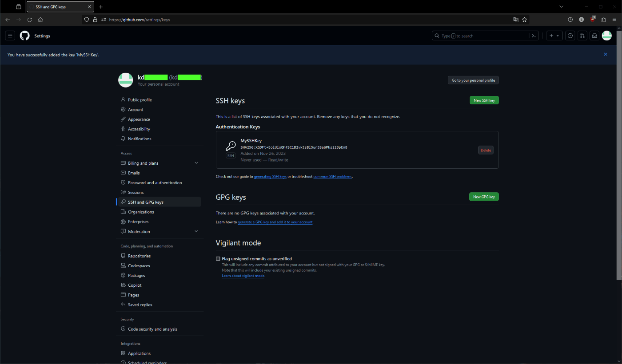622x364 pixels.
Task: Focus the 'Type / to search' field
Action: tap(480, 36)
